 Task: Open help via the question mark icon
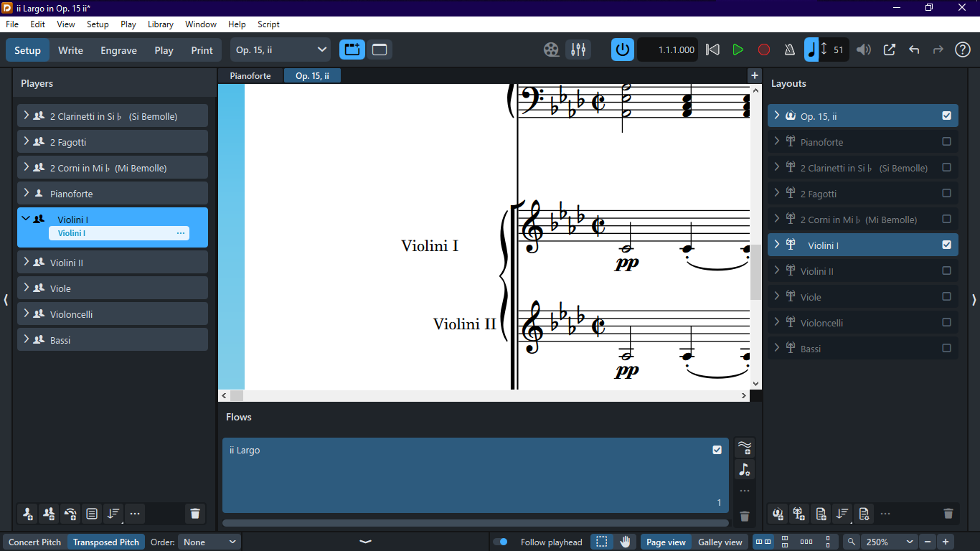coord(963,50)
